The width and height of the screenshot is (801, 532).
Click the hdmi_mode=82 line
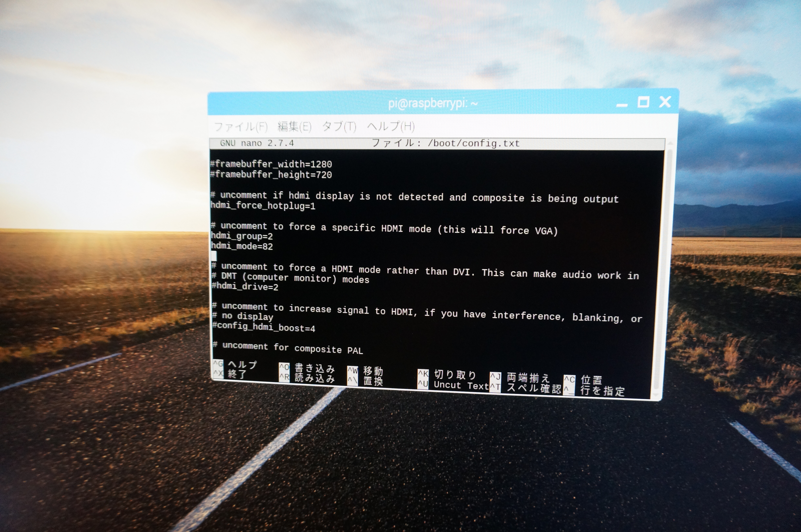point(242,246)
